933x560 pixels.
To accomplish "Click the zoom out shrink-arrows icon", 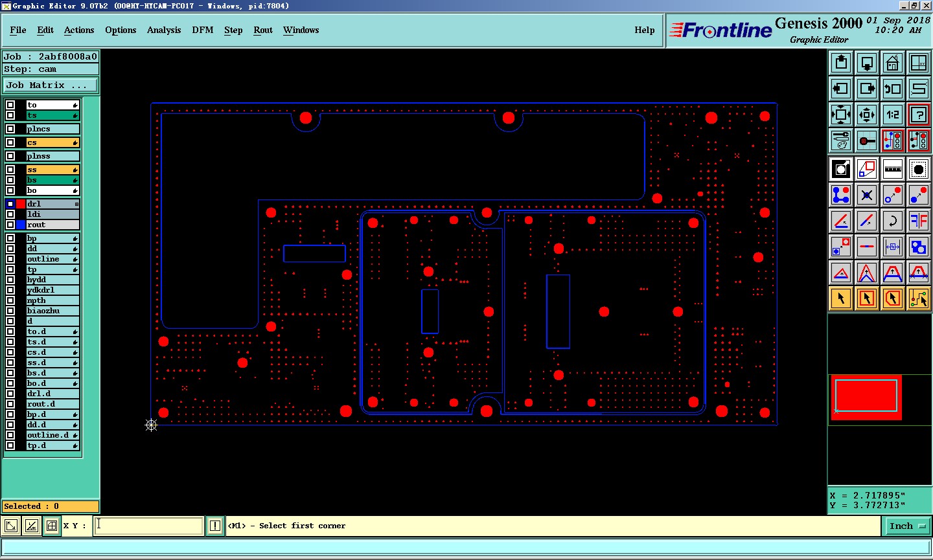I will (x=867, y=115).
